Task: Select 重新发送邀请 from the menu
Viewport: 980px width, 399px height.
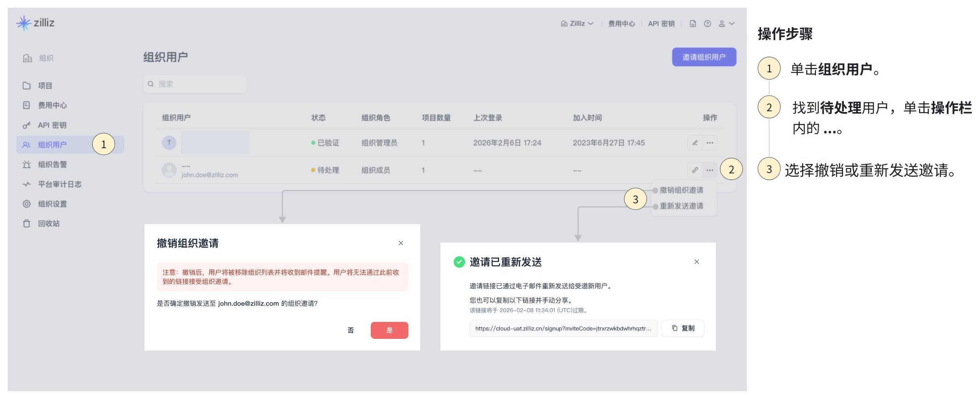Action: [x=681, y=206]
